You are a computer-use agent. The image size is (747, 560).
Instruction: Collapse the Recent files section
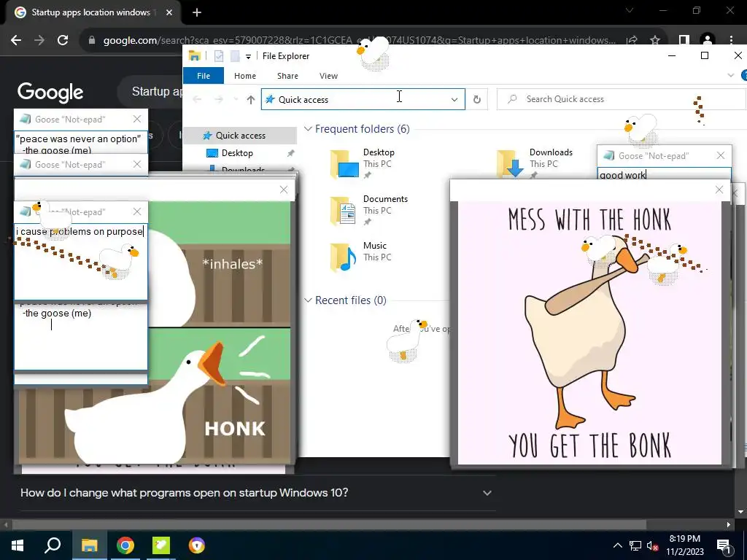[309, 300]
